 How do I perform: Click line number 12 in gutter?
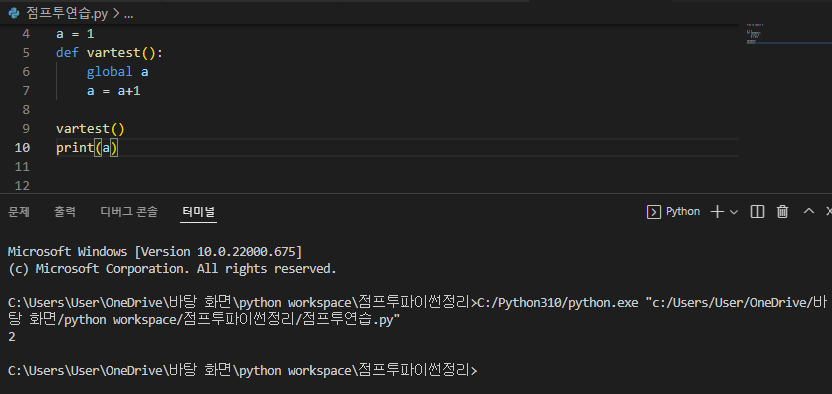coord(23,186)
